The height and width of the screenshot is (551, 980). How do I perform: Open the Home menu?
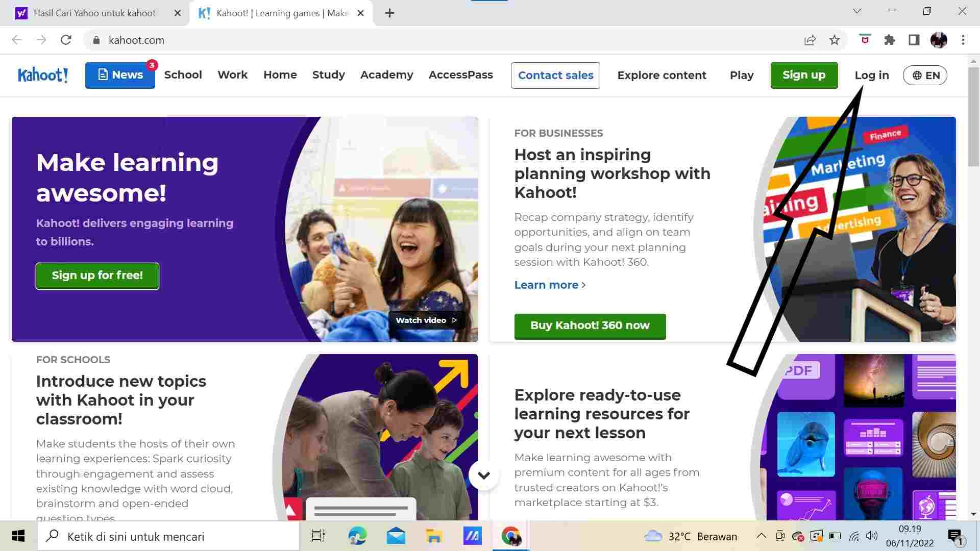click(280, 75)
